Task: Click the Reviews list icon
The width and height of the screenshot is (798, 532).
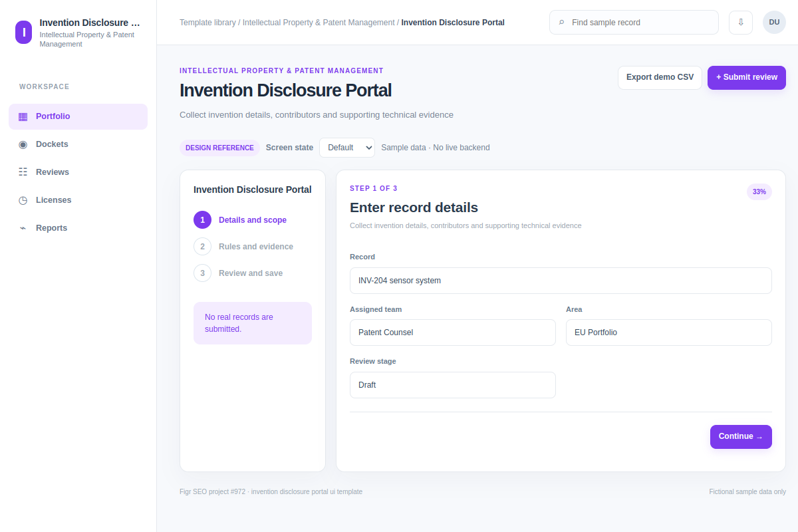Action: 23,172
